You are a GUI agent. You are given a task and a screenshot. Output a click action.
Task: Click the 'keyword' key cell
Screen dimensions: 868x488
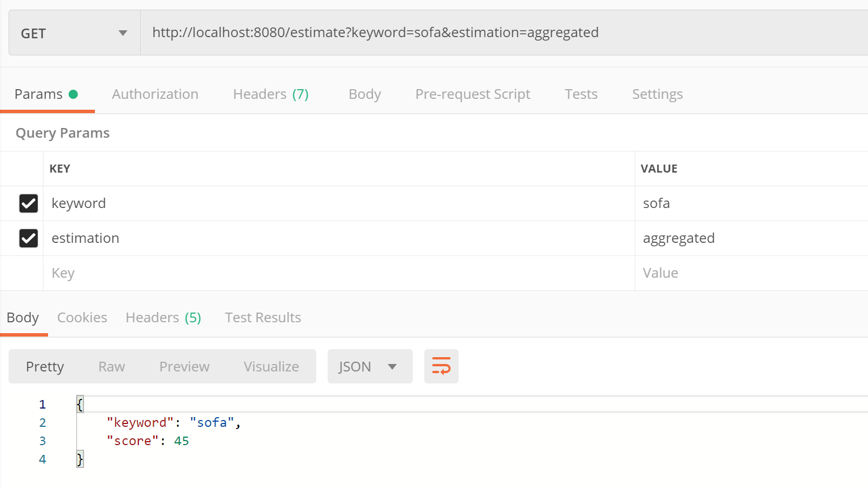click(x=339, y=203)
